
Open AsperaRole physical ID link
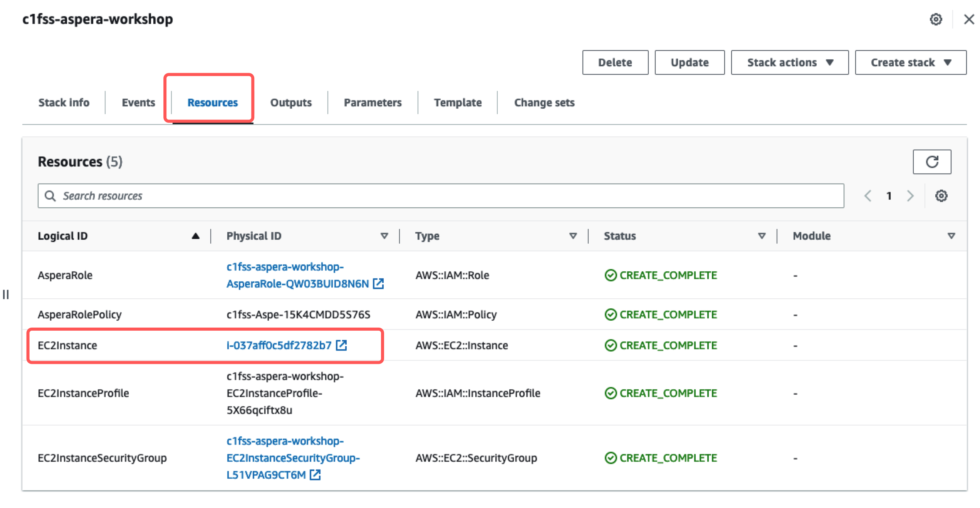[x=298, y=275]
